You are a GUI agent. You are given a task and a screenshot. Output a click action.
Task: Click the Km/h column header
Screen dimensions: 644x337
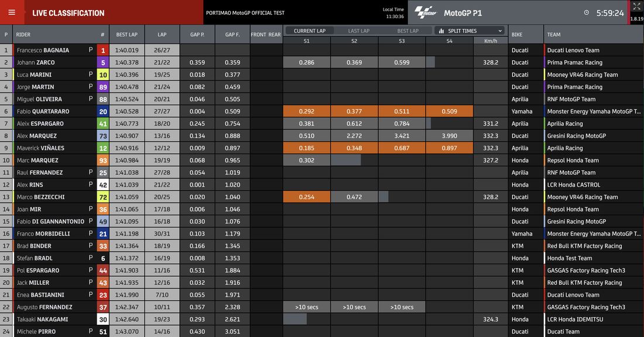pos(491,41)
